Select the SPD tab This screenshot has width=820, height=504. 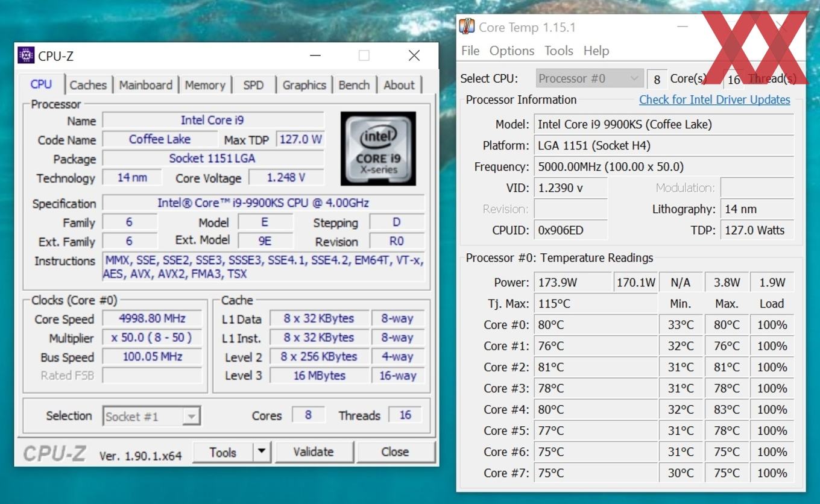point(253,85)
